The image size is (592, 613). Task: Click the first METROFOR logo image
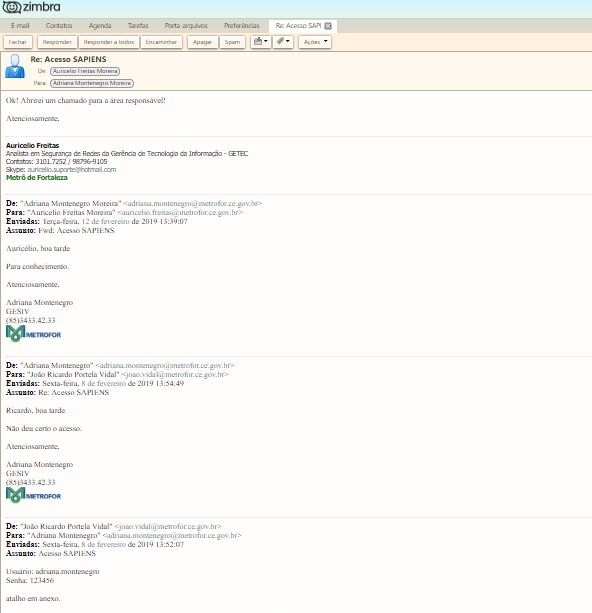[x=34, y=334]
